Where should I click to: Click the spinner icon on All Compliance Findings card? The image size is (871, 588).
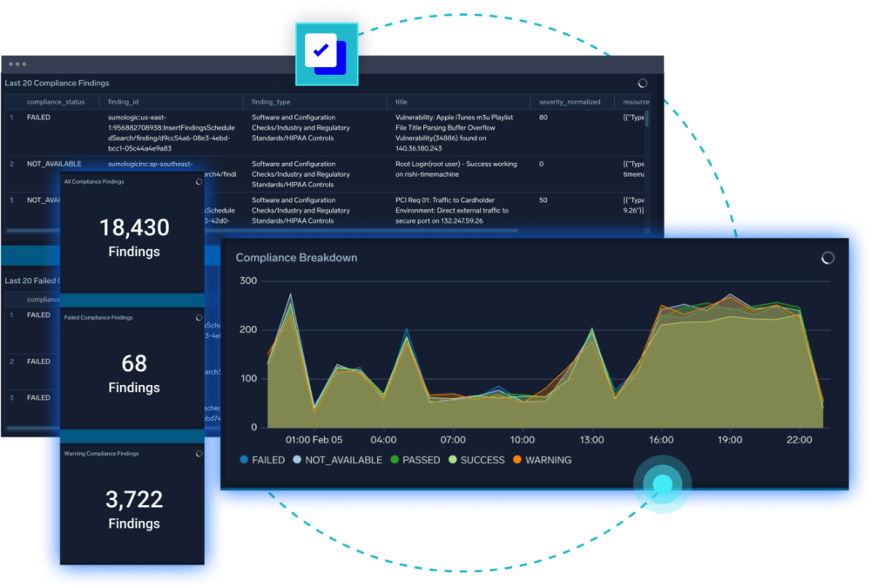pos(199,182)
